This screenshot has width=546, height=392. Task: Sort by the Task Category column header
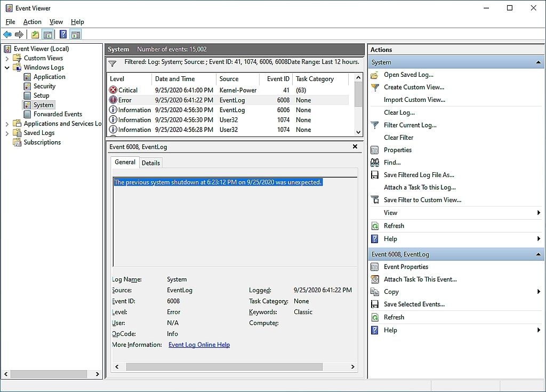pos(320,79)
